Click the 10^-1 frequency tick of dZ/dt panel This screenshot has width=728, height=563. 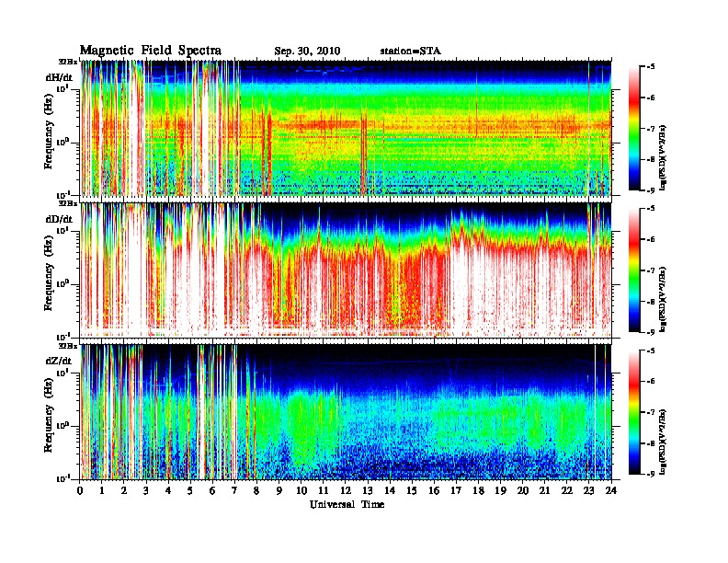(63, 478)
